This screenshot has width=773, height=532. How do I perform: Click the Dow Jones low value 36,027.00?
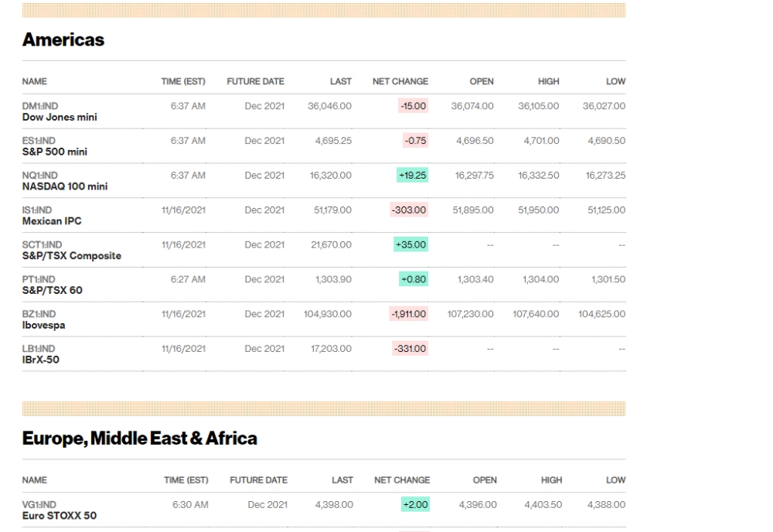pos(604,106)
